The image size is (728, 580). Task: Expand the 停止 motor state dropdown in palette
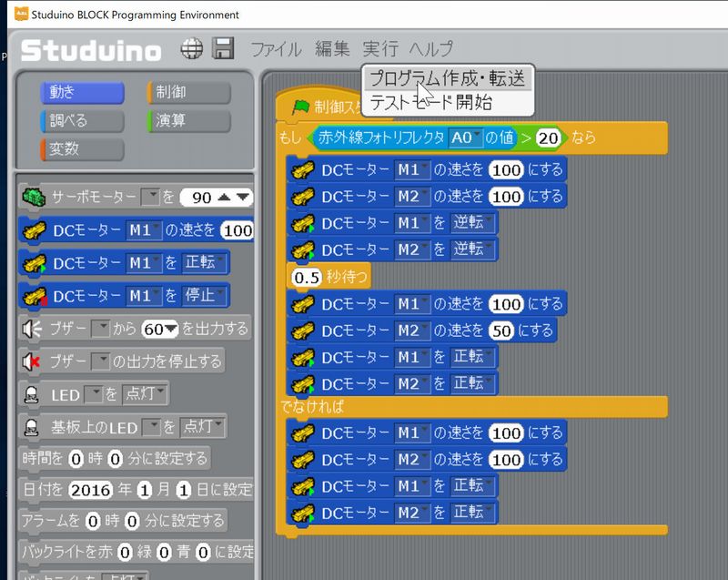pyautogui.click(x=205, y=296)
